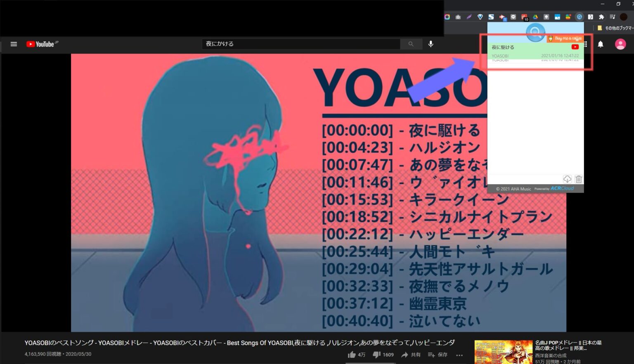Click the cloud export icon in the AHA Music popup
The image size is (634, 364).
568,179
